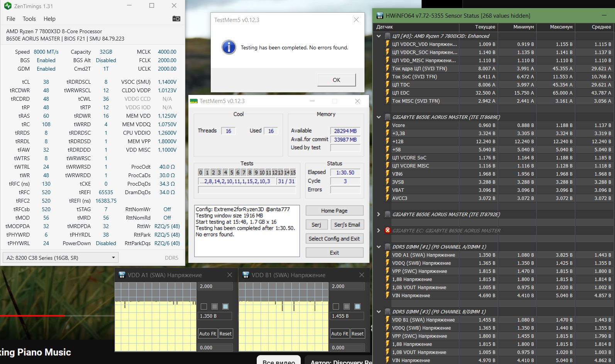Click the Home Page button in TestMem5

(334, 210)
